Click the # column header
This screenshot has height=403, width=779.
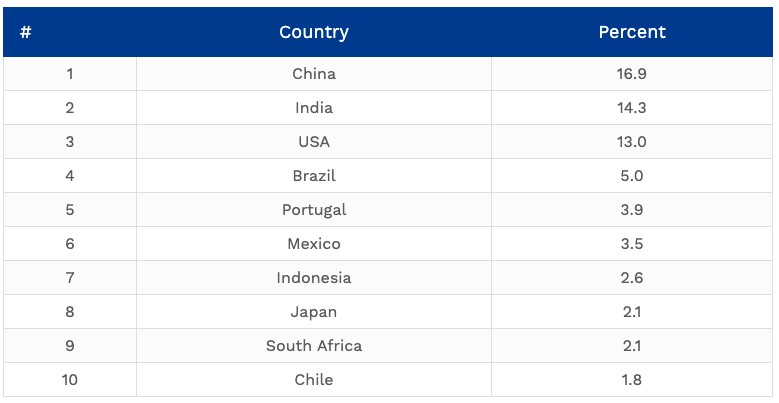[x=70, y=32]
